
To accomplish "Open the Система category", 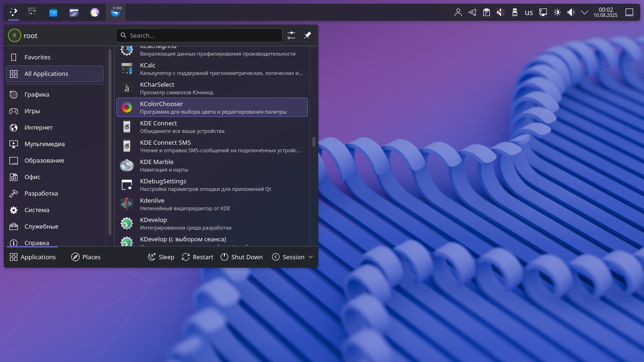I will coord(55,210).
